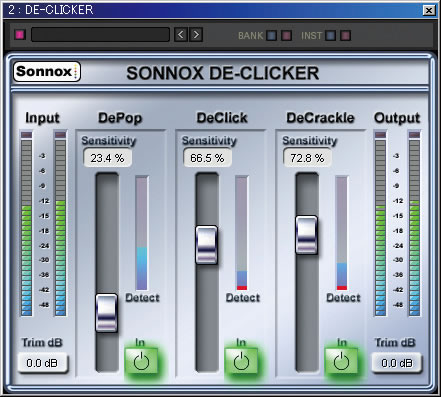
Task: Click the left Output meter clip indicator
Action: pyautogui.click(x=380, y=135)
